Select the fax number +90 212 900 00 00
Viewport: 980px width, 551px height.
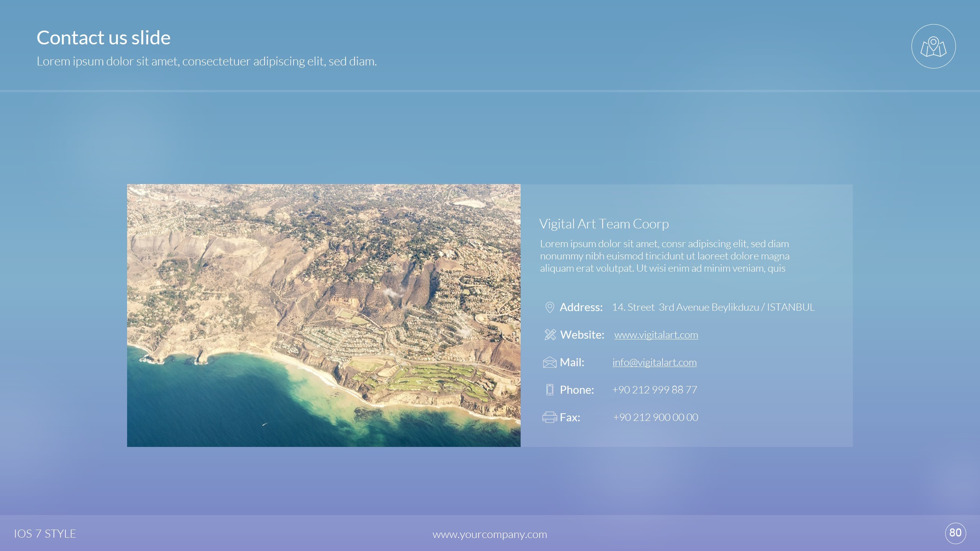[x=655, y=417]
